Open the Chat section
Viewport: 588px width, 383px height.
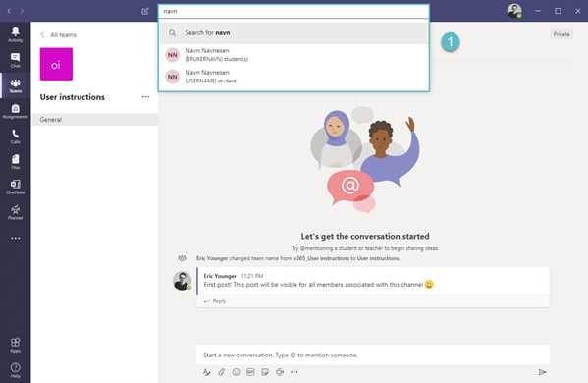tap(16, 60)
